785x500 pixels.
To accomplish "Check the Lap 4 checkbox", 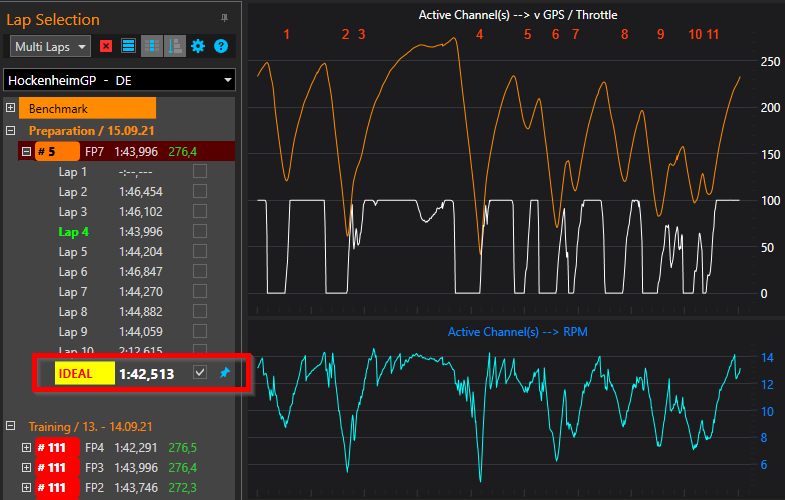I will [200, 231].
